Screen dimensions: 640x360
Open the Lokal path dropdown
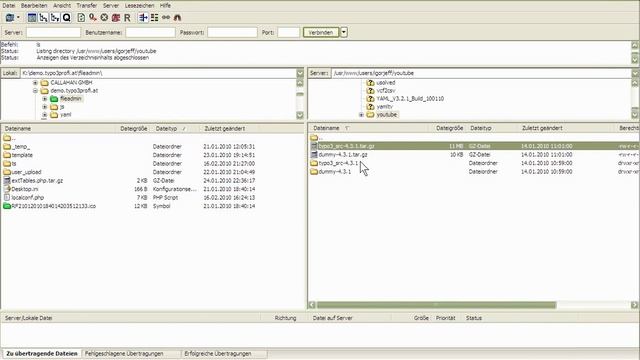[x=300, y=73]
